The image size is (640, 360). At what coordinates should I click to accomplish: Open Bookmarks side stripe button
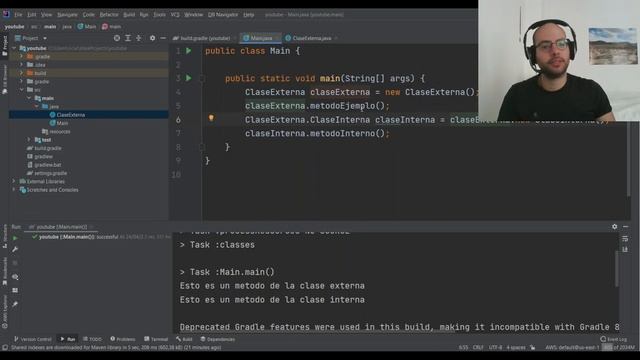[4, 271]
